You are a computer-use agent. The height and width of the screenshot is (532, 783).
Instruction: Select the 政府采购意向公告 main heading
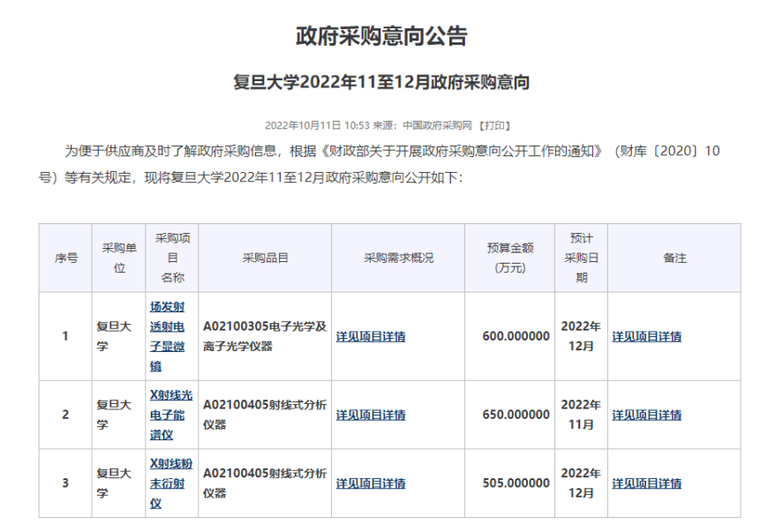(381, 36)
